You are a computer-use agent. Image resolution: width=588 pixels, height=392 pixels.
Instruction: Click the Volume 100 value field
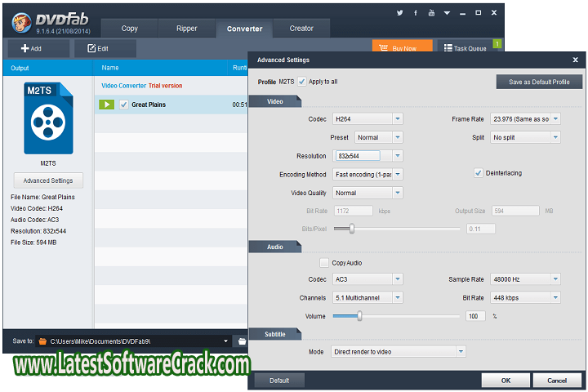click(475, 316)
